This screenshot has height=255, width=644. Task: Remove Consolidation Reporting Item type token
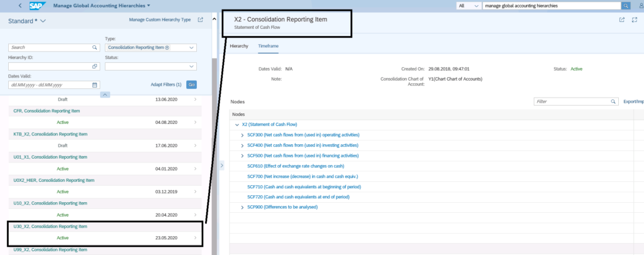pos(167,48)
